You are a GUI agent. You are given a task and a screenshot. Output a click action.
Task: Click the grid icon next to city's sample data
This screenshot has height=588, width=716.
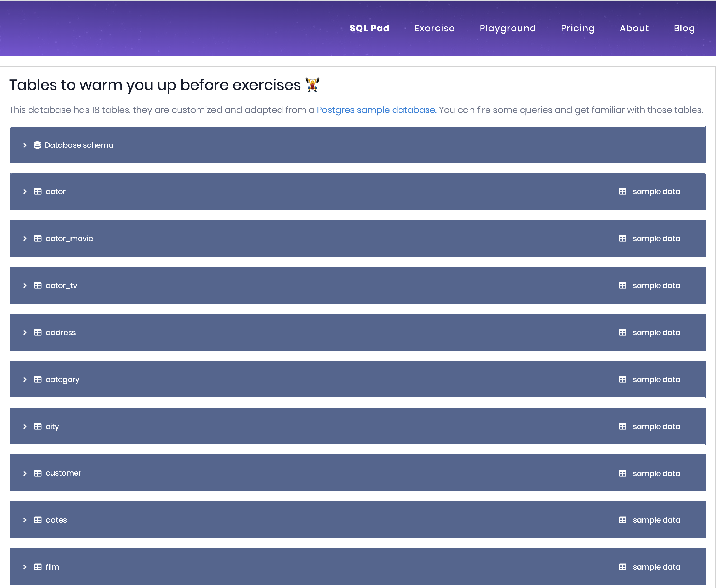(623, 426)
